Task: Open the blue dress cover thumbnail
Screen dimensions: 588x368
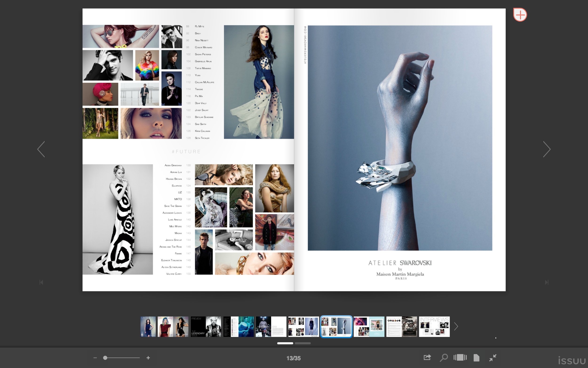Action: [x=148, y=327]
